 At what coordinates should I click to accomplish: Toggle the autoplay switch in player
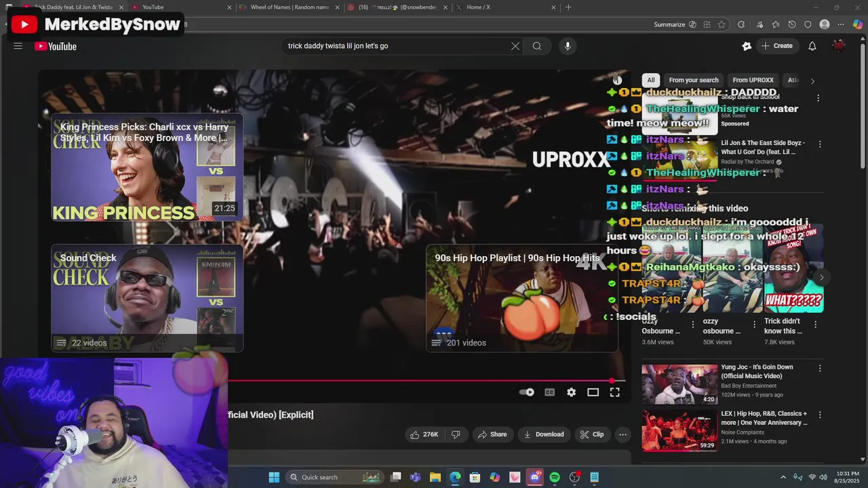[x=527, y=392]
